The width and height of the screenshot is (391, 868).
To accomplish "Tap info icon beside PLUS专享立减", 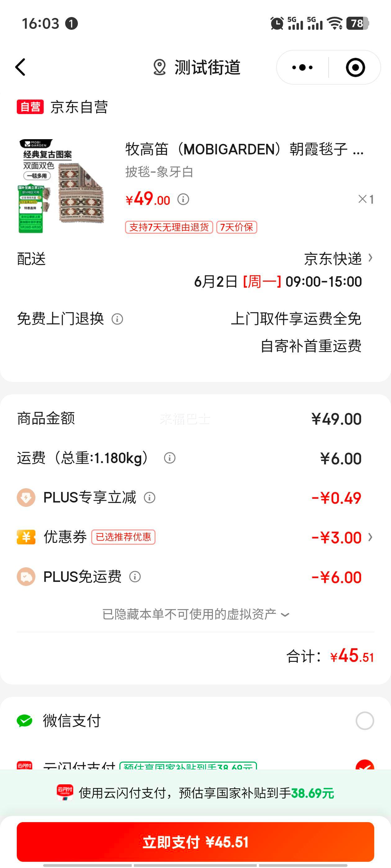I will click(x=150, y=498).
